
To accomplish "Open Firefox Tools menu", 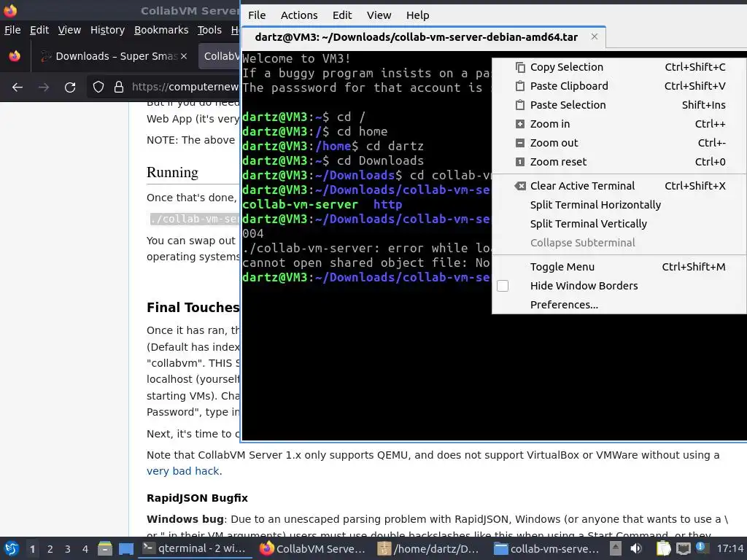I will (209, 30).
